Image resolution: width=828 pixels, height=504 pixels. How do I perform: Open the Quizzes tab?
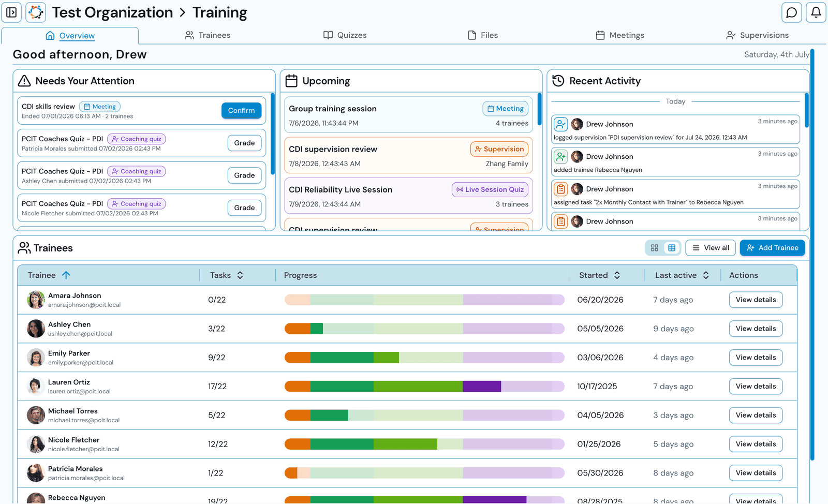(x=345, y=35)
